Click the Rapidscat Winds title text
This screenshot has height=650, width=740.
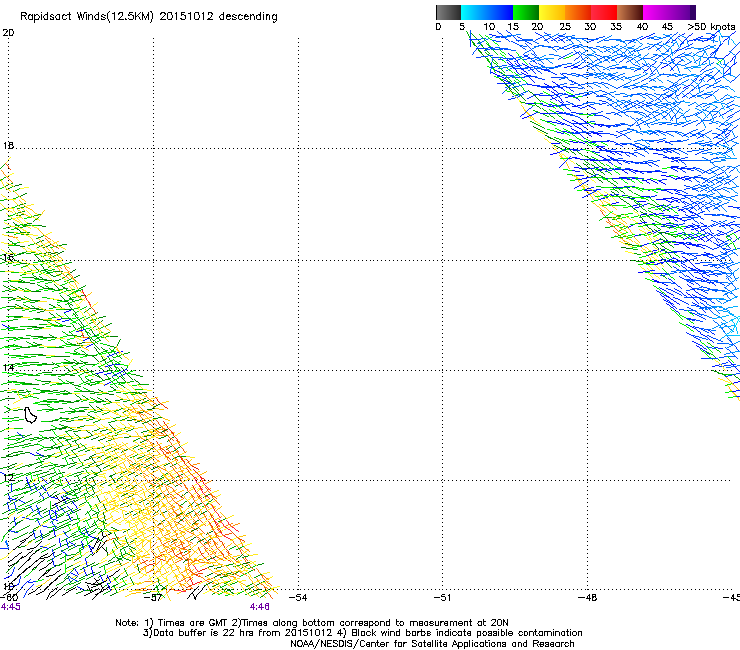coord(149,17)
